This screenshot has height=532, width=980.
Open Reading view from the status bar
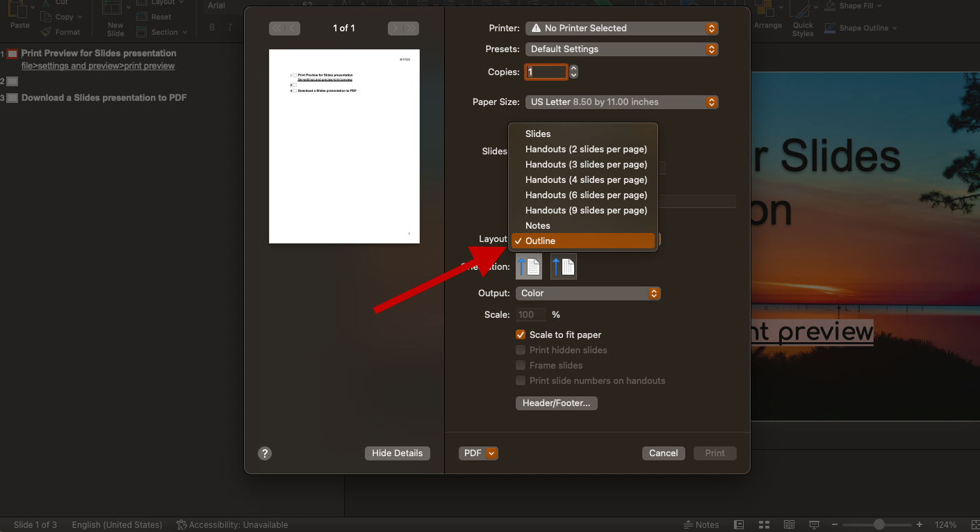[x=789, y=524]
